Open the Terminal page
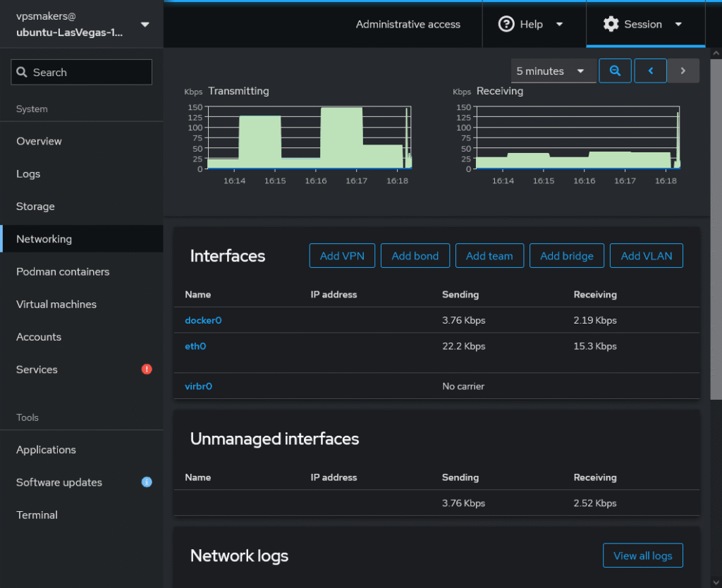Screen dimensions: 722x588 pos(82,515)
